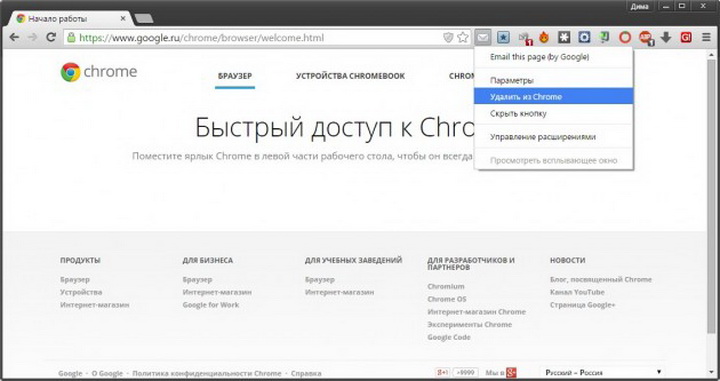The width and height of the screenshot is (720, 381).
Task: Click the >9999 plus-one counter
Action: [466, 372]
